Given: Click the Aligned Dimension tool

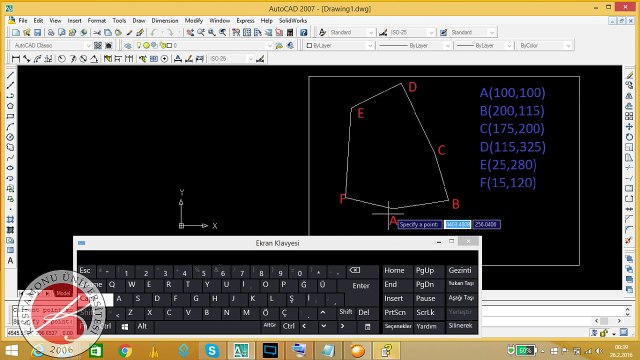Looking at the screenshot, I should tap(27, 59).
